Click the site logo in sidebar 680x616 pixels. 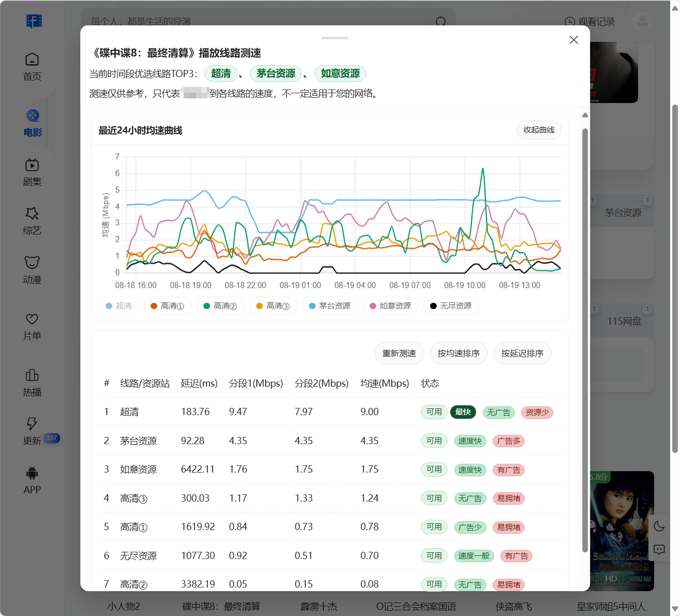pyautogui.click(x=34, y=21)
